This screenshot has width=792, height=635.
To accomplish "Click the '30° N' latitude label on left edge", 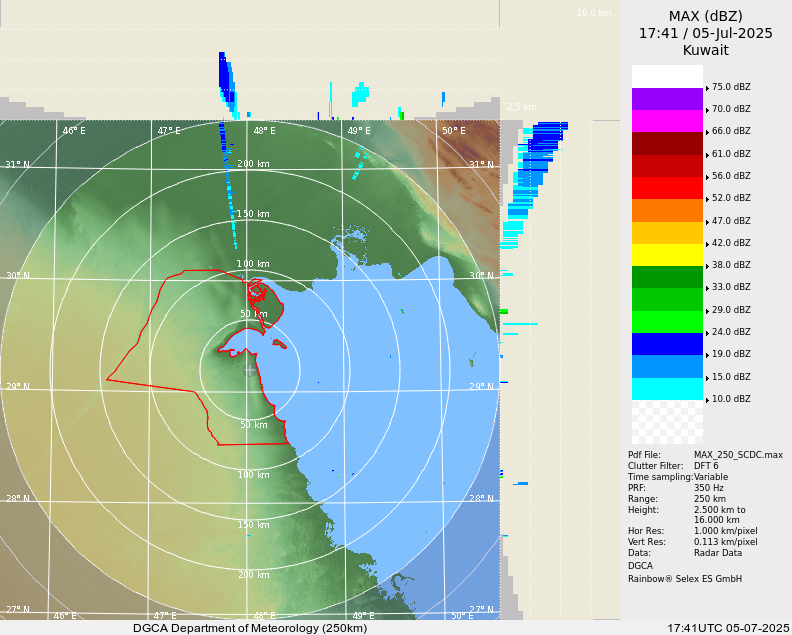I will coord(18,276).
